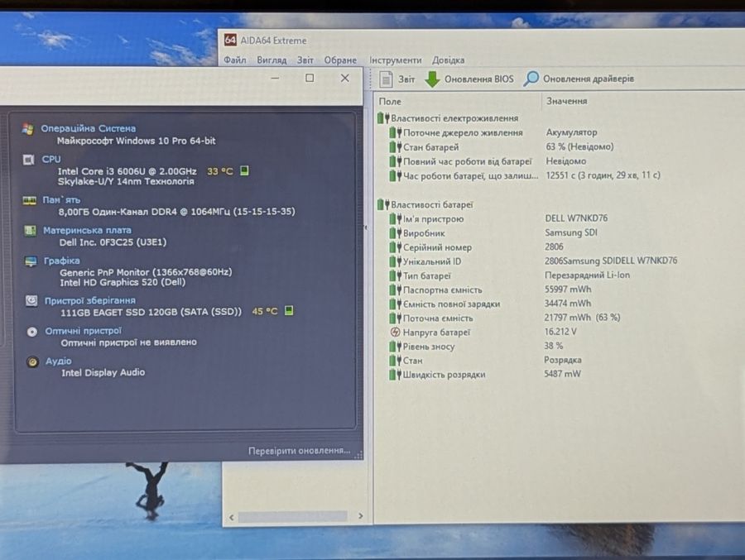Click the audio speaker icon

coord(32,362)
